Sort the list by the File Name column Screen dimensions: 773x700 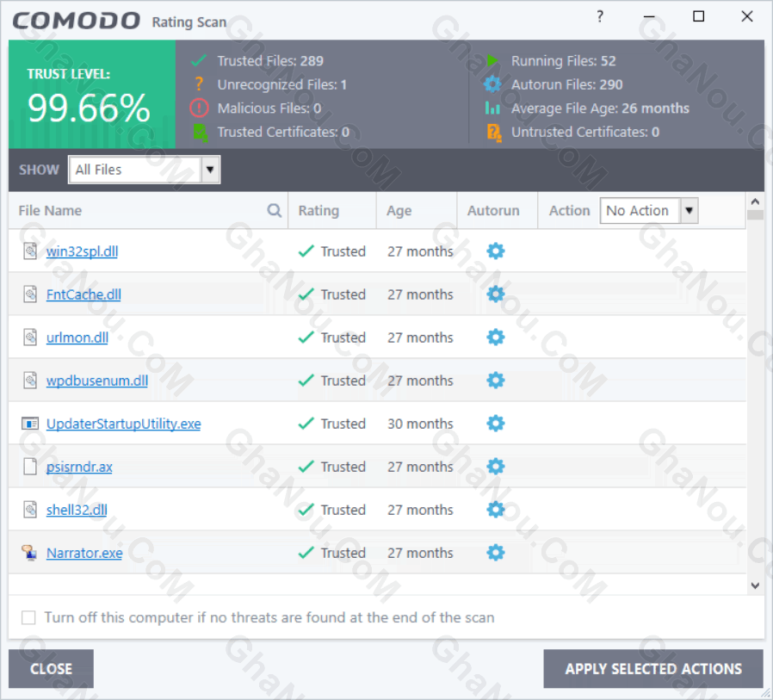(50, 210)
